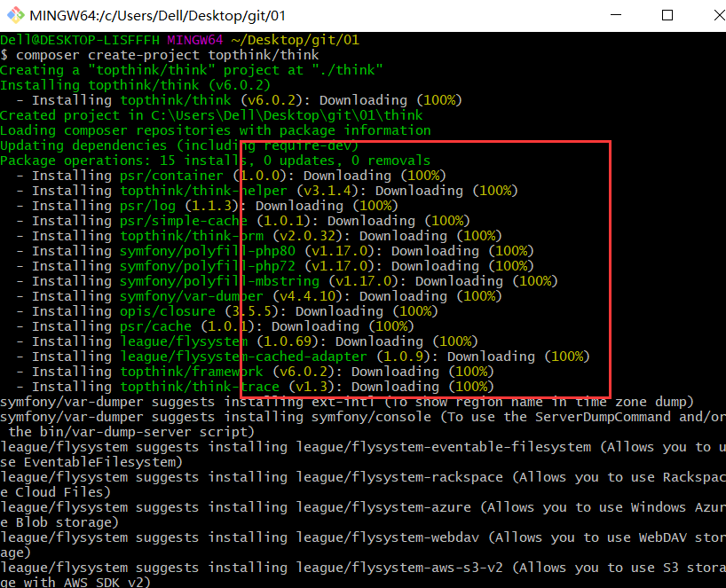Click package name "topthink/think-trace"
The width and height of the screenshot is (726, 588).
click(x=200, y=387)
